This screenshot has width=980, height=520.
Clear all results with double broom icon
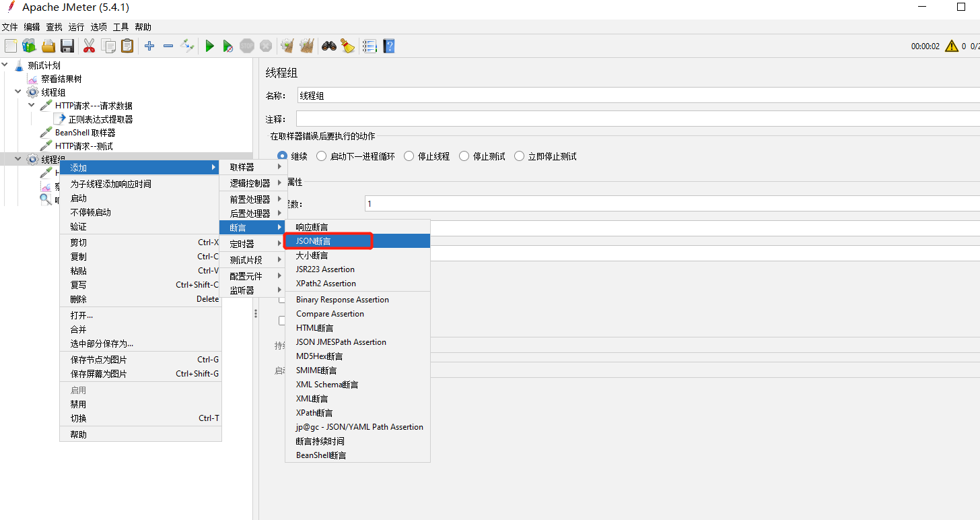point(307,46)
